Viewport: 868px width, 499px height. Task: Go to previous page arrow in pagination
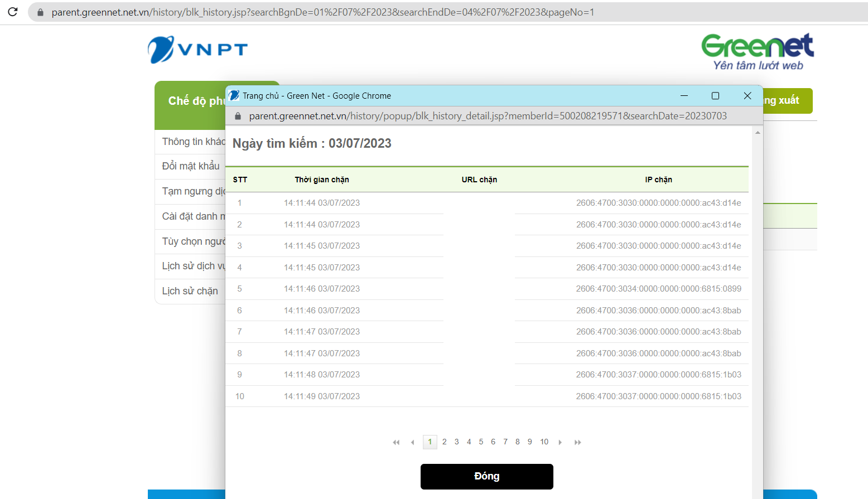pyautogui.click(x=412, y=442)
